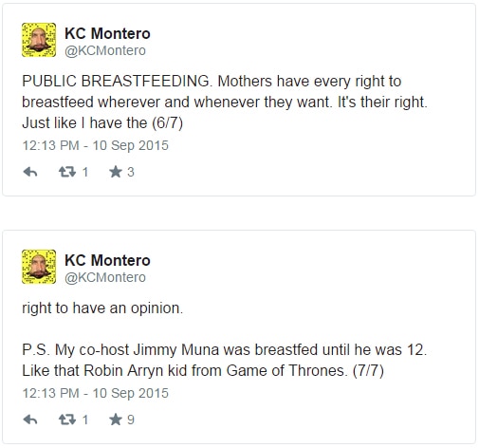The image size is (479, 448).
Task: Retweet the (7/7) Game of Thrones tweet
Action: point(67,420)
